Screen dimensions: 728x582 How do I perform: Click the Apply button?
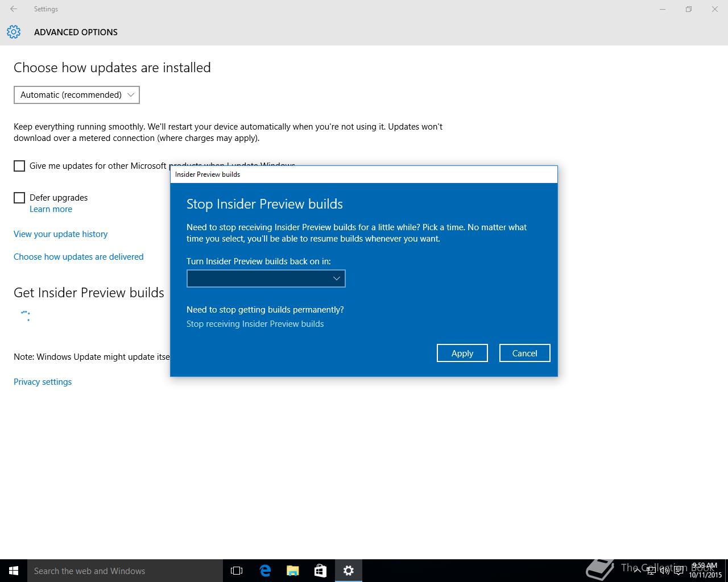(462, 353)
